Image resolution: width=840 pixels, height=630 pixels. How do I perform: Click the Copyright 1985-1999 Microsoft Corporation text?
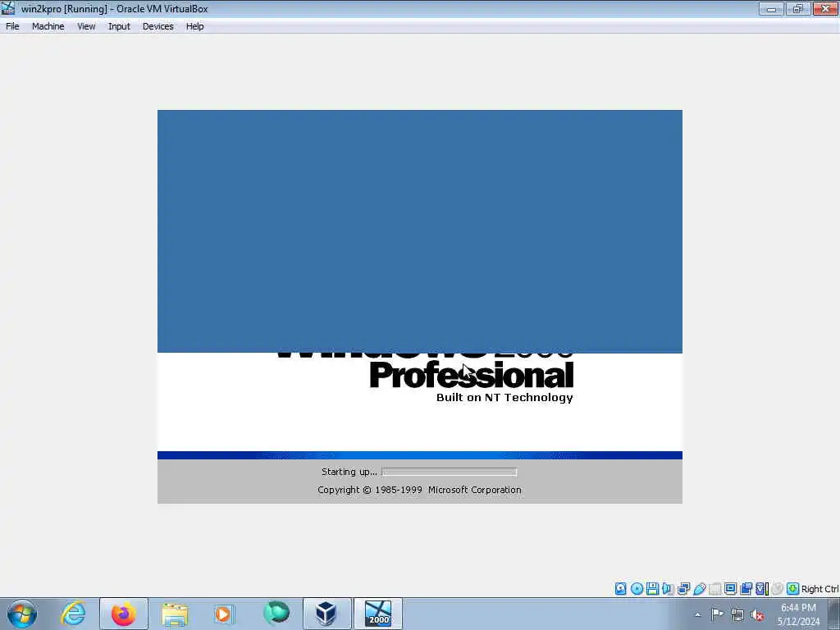[x=419, y=490]
